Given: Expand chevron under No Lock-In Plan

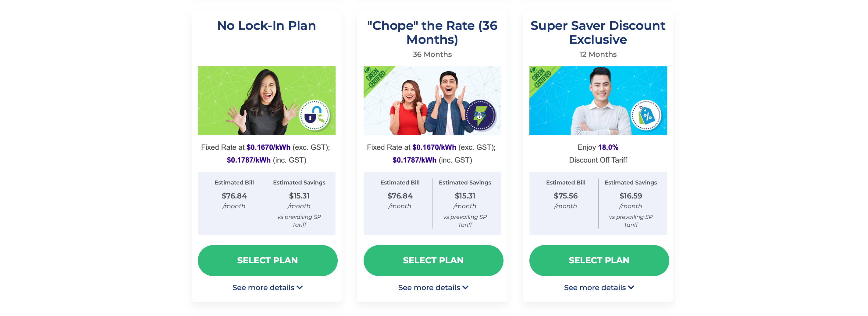Looking at the screenshot, I should pyautogui.click(x=300, y=287).
